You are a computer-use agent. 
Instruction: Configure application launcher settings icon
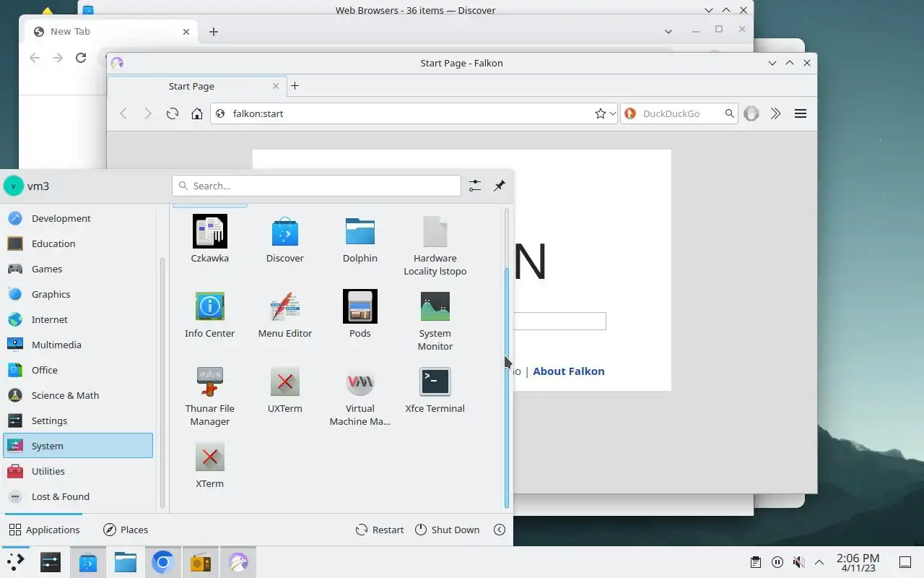coord(474,186)
